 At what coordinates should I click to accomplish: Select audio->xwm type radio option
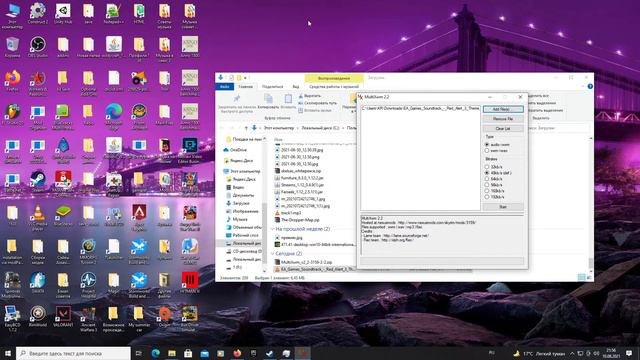click(x=487, y=144)
